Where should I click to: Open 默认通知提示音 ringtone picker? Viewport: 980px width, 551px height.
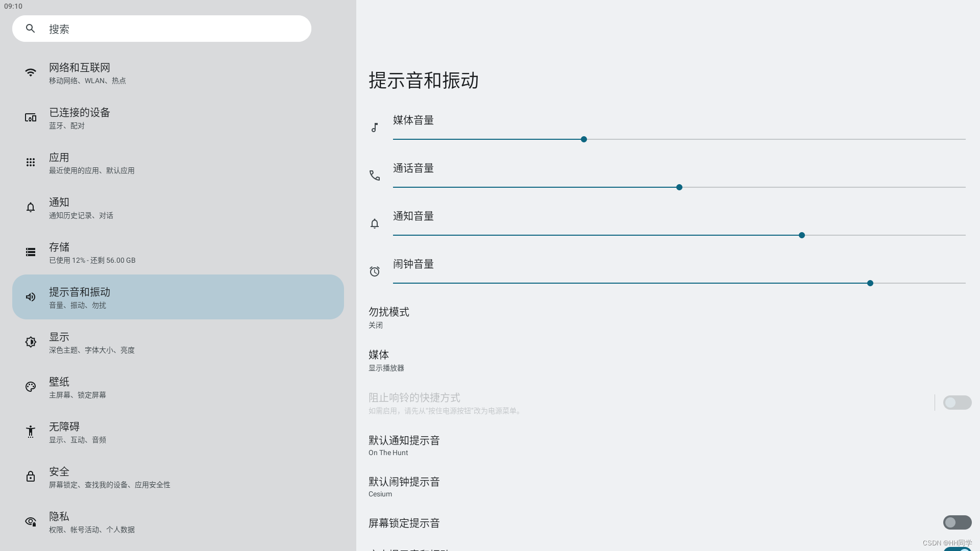coord(404,445)
